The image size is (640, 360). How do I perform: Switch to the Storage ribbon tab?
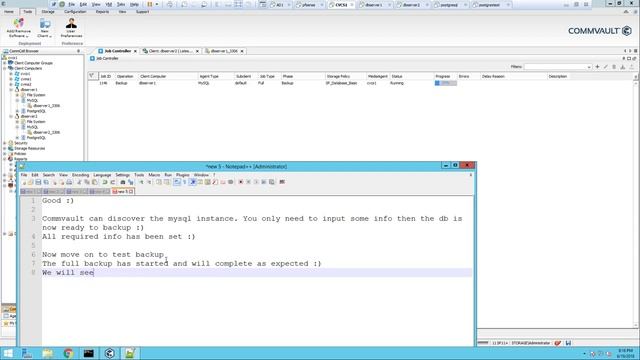48,12
